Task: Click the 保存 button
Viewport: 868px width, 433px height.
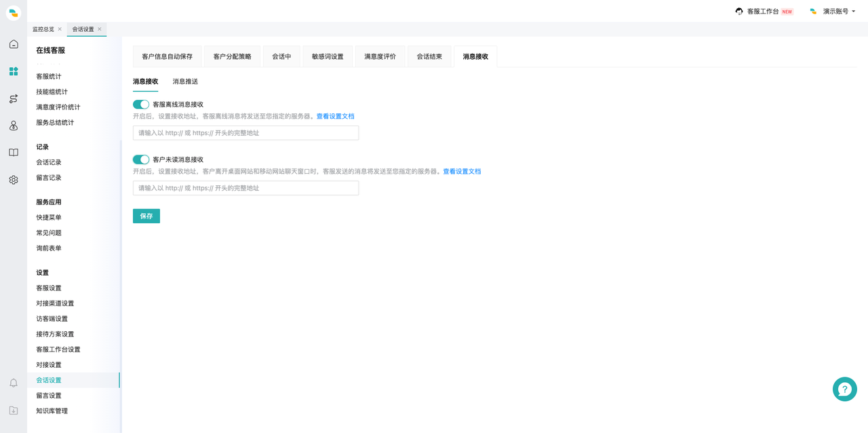Action: (146, 216)
